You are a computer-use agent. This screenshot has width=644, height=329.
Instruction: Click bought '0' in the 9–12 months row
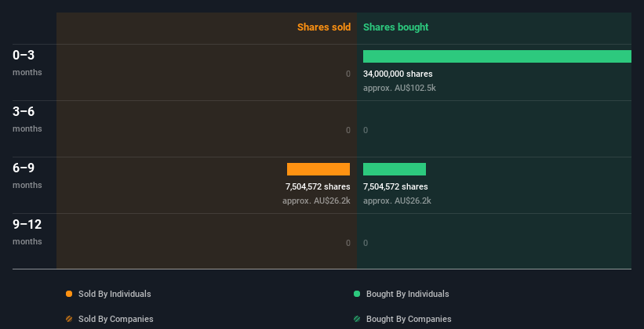coord(366,243)
